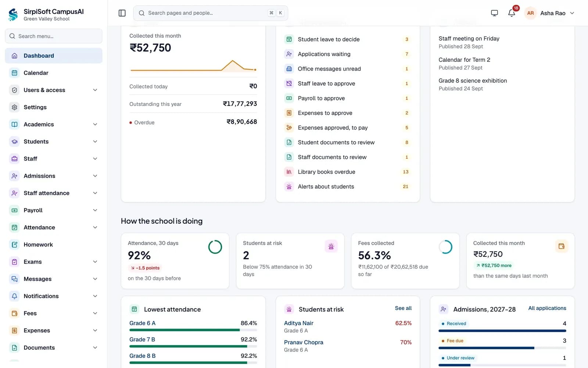Viewport: 588px width, 368px height.
Task: Click the Received admissions progress bar
Action: [502, 331]
